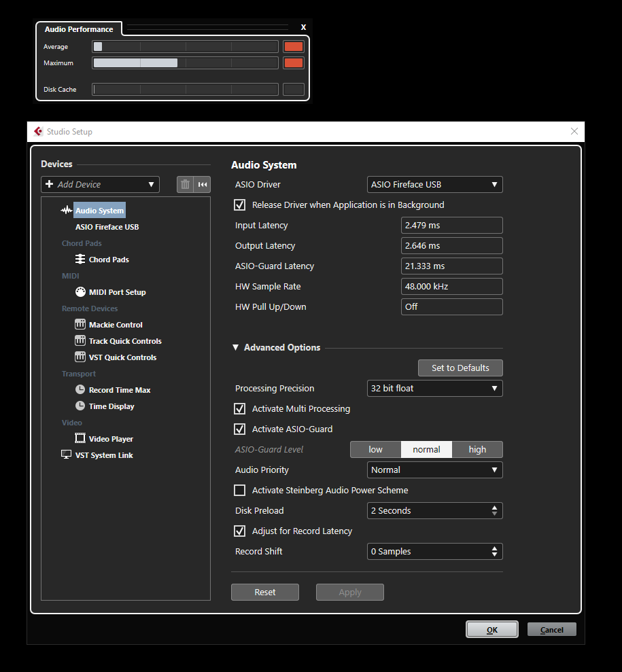Enable Steinberg Audio Power Scheme checkbox
Screen dimensions: 622x672
pos(240,491)
